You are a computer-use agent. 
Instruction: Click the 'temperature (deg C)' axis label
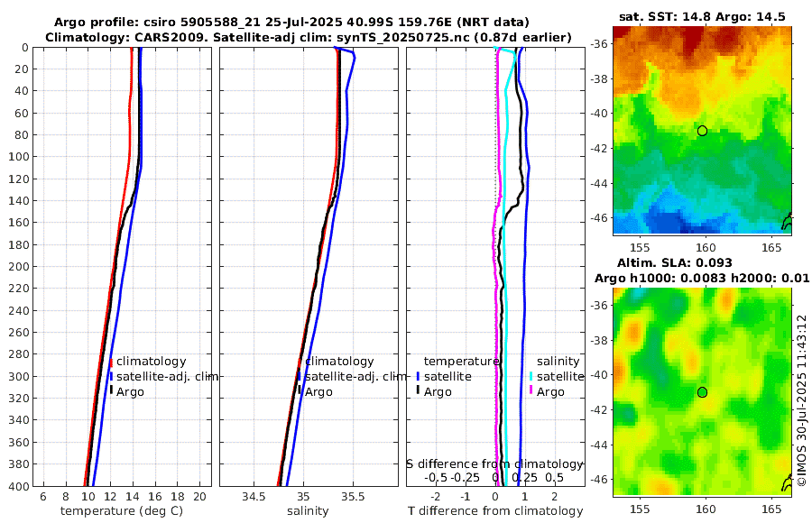pyautogui.click(x=122, y=511)
